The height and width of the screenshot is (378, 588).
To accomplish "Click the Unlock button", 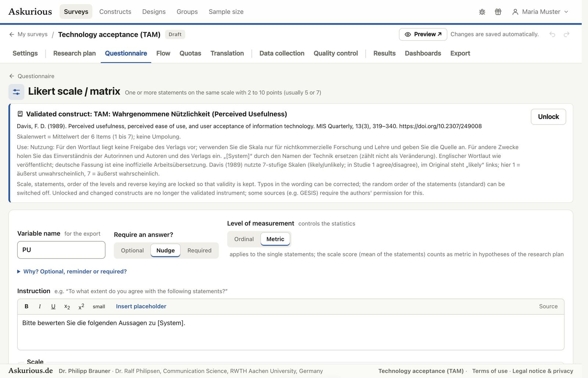I will pos(548,117).
